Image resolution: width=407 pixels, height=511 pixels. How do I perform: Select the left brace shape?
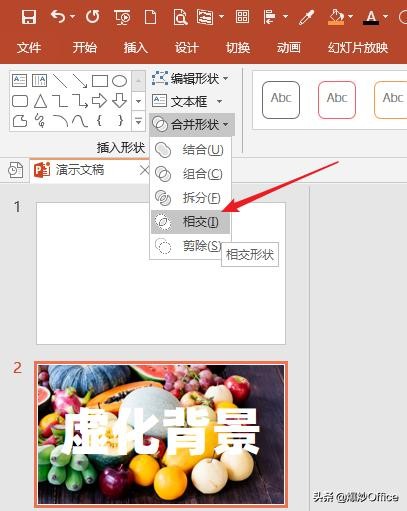click(x=99, y=121)
